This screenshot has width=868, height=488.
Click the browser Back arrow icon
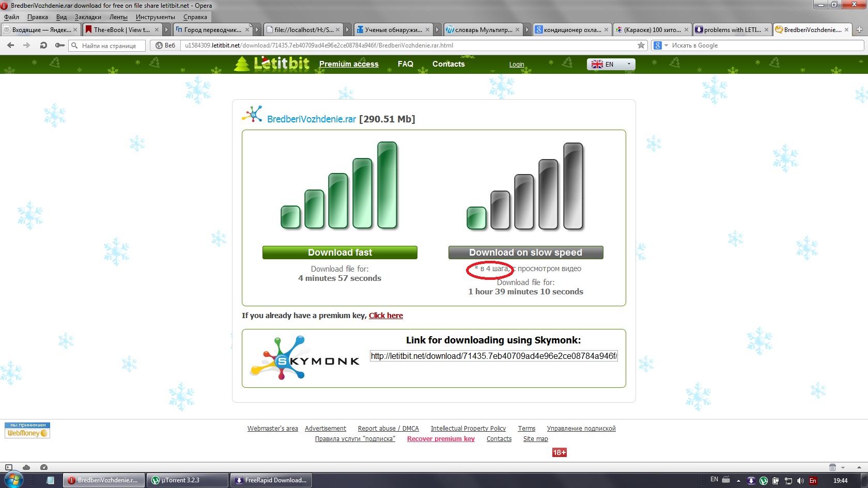coord(10,45)
